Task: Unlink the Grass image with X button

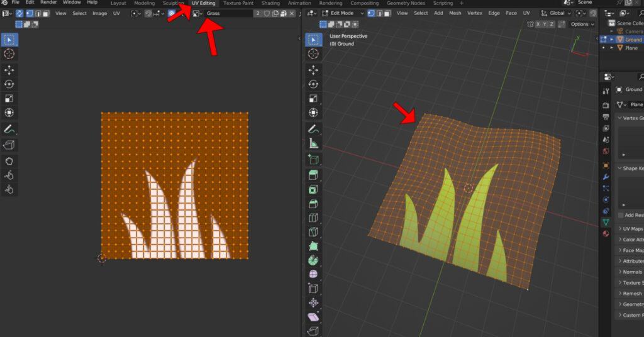Action: [292, 14]
